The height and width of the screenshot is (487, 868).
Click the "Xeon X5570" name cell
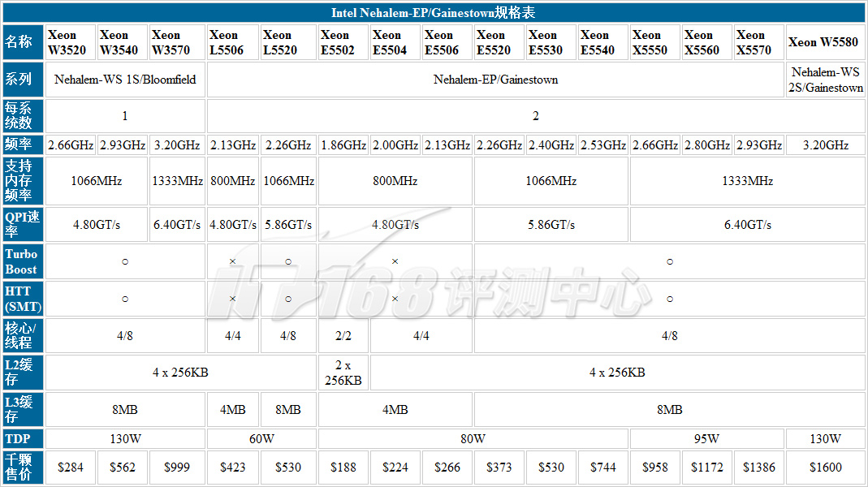(759, 42)
